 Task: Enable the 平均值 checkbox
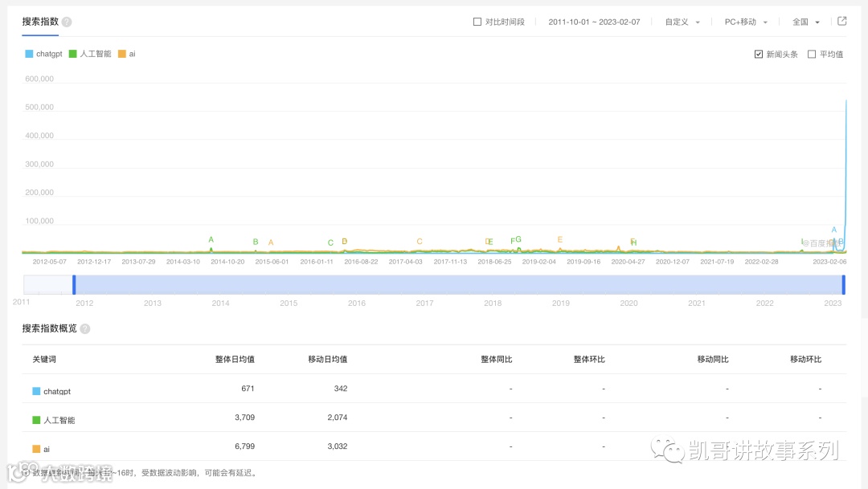(x=812, y=55)
